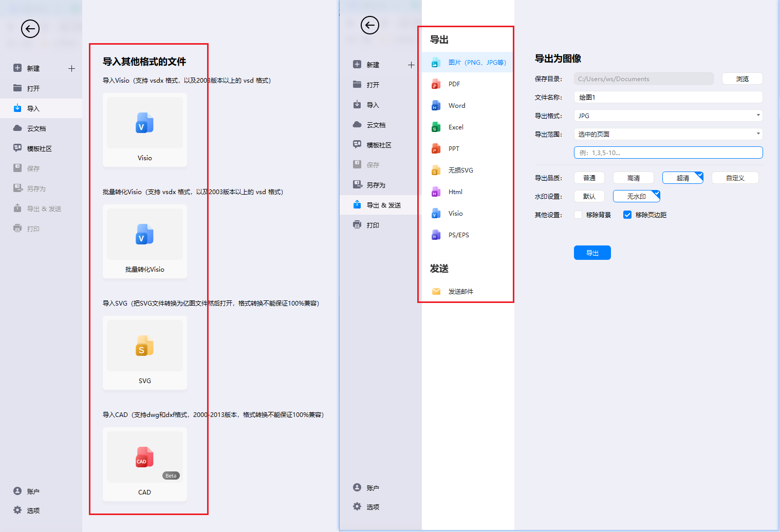780x532 pixels.
Task: Select Excel in the export list
Action: [x=467, y=127]
